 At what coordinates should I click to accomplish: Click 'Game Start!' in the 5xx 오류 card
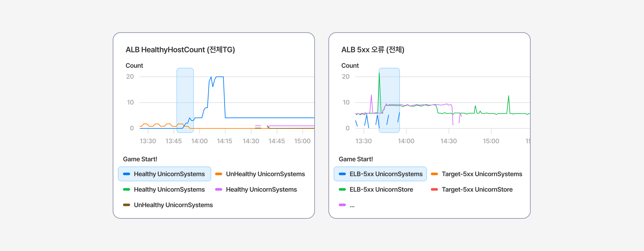pos(356,159)
